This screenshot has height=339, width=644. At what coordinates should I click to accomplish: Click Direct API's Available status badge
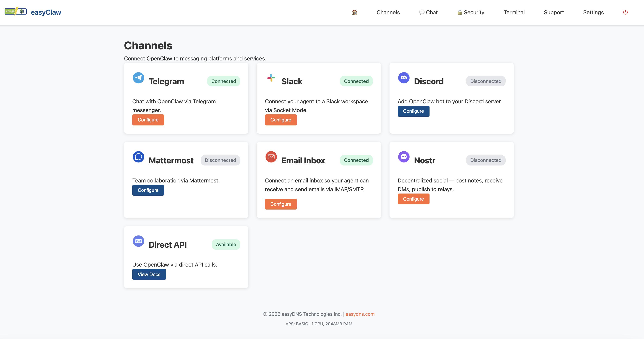(x=226, y=244)
